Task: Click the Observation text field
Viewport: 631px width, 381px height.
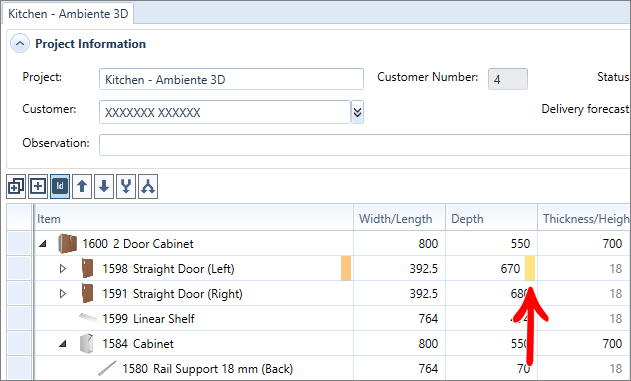Action: [x=365, y=145]
